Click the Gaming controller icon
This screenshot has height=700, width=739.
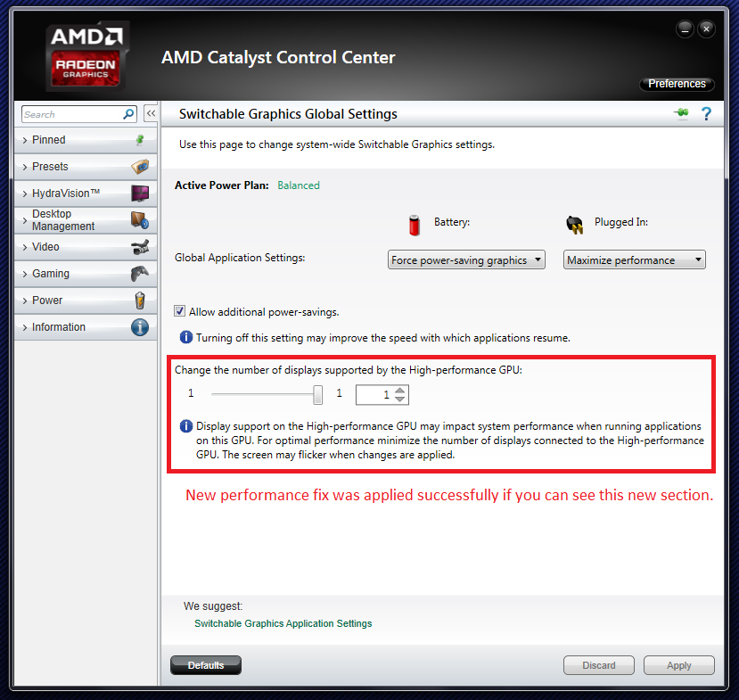pos(139,274)
